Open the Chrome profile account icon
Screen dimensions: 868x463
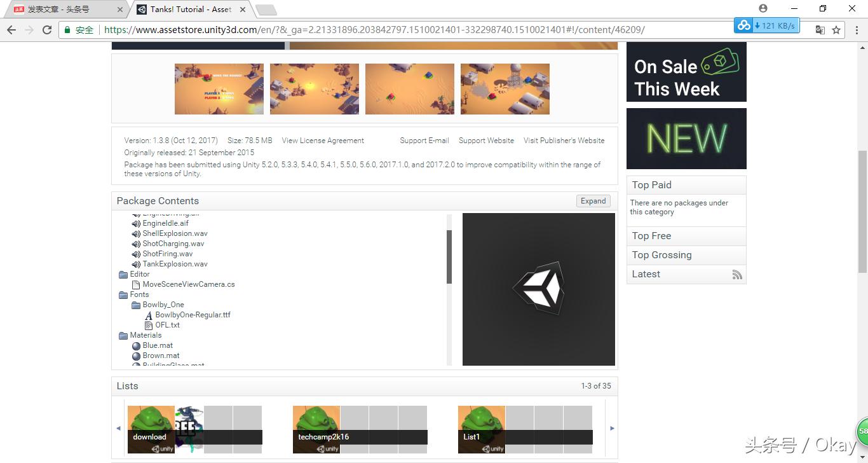click(x=762, y=8)
